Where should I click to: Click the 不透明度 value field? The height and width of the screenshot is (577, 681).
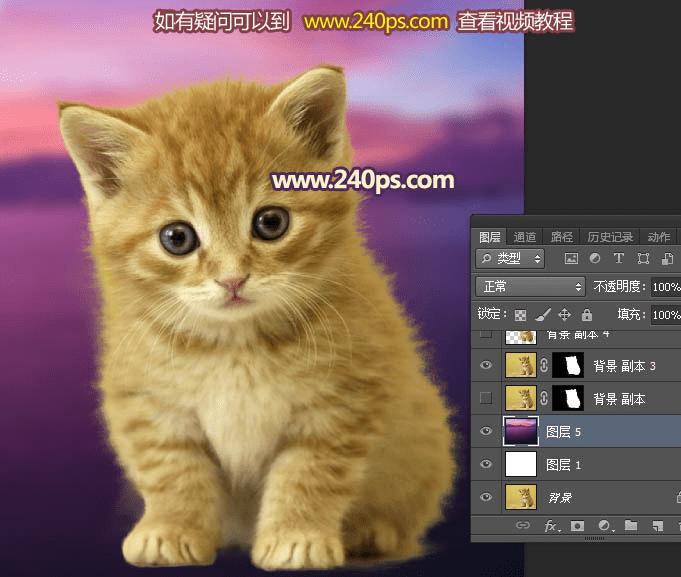pyautogui.click(x=666, y=287)
